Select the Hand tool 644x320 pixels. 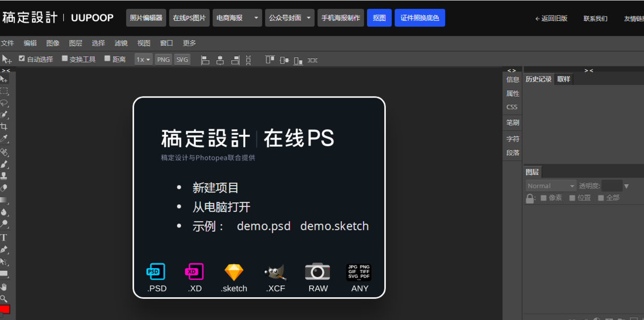4,287
